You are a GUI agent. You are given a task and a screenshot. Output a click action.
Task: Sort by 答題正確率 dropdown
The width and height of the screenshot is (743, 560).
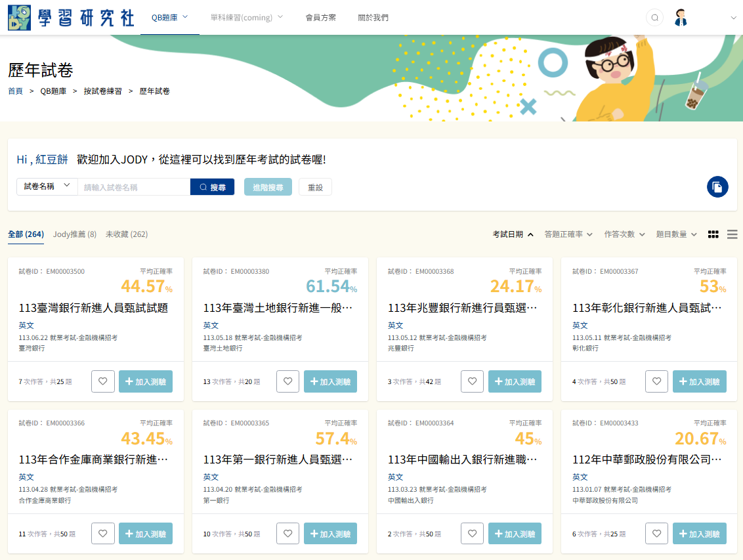pyautogui.click(x=568, y=234)
